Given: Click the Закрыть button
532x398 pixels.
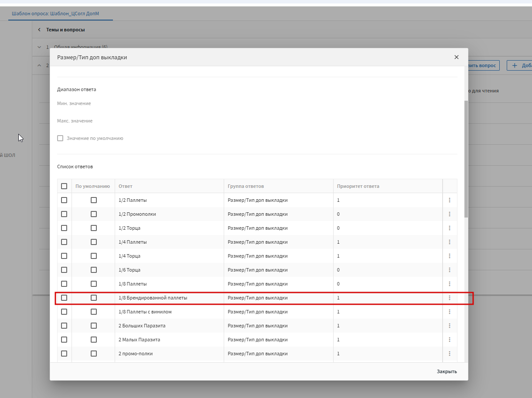Looking at the screenshot, I should tap(447, 371).
